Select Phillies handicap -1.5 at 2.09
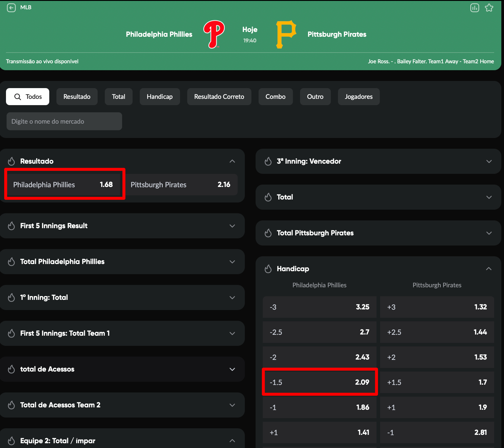Image resolution: width=504 pixels, height=448 pixels. [319, 382]
